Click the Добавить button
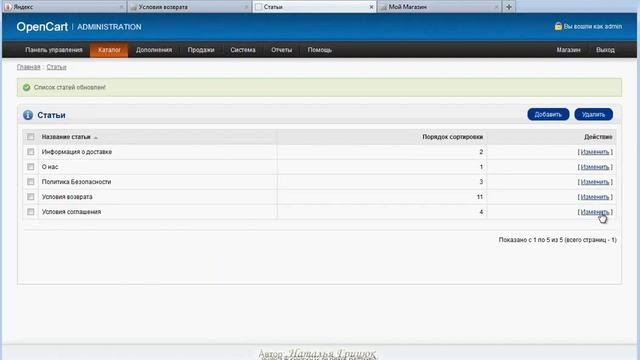 pos(548,115)
